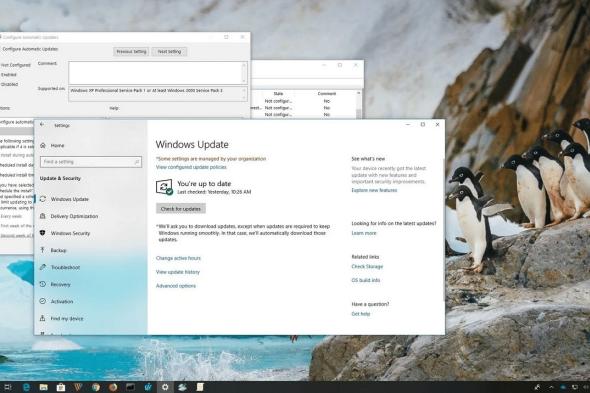This screenshot has height=393, width=590.
Task: Click the 'Windows Update' page heading
Action: [192, 145]
